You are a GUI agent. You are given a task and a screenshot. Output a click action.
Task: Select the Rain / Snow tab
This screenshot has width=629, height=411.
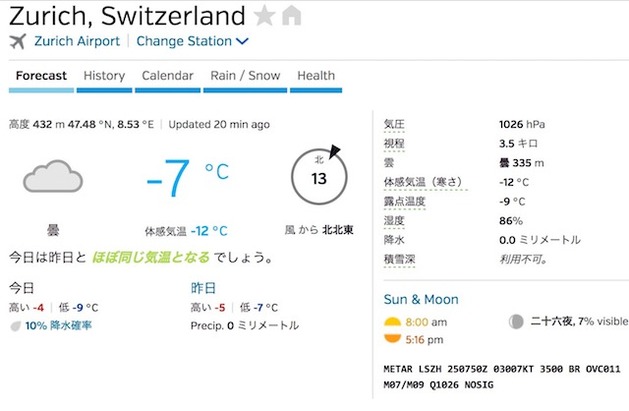tap(245, 75)
